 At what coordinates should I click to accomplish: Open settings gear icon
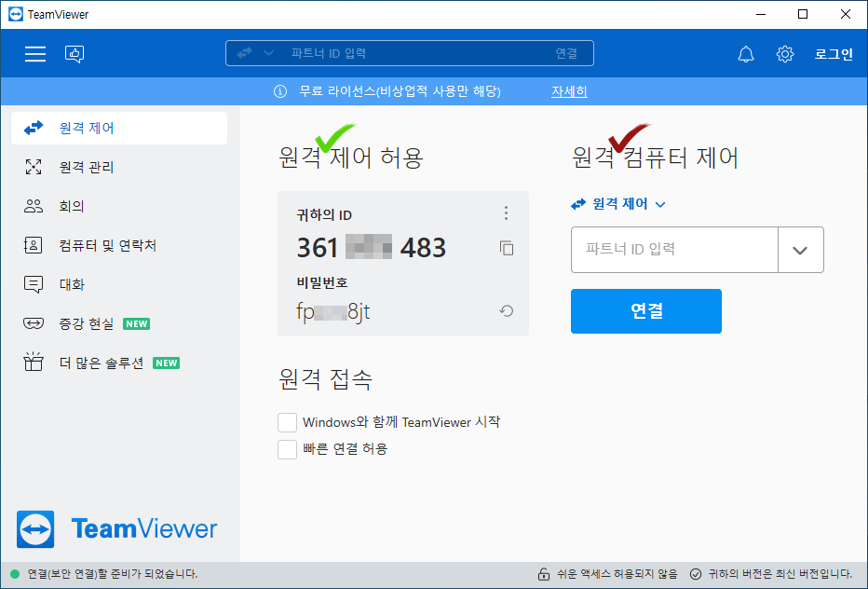click(x=785, y=54)
